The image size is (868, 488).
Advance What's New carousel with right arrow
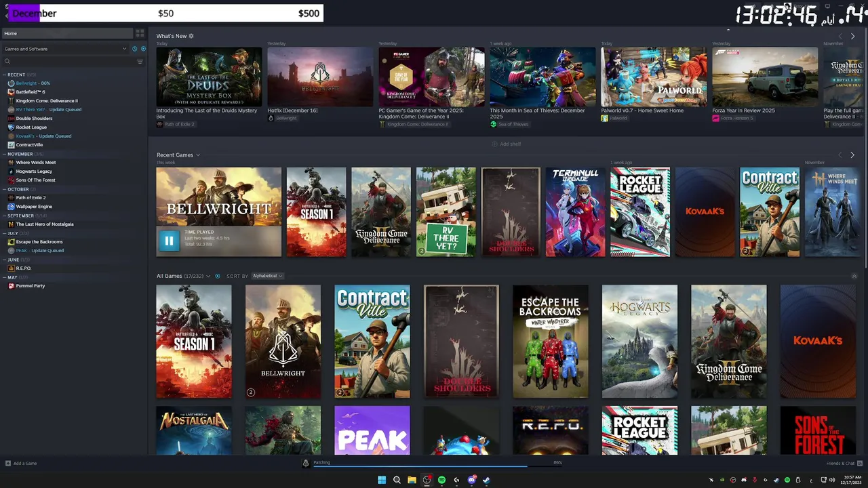pyautogui.click(x=852, y=36)
